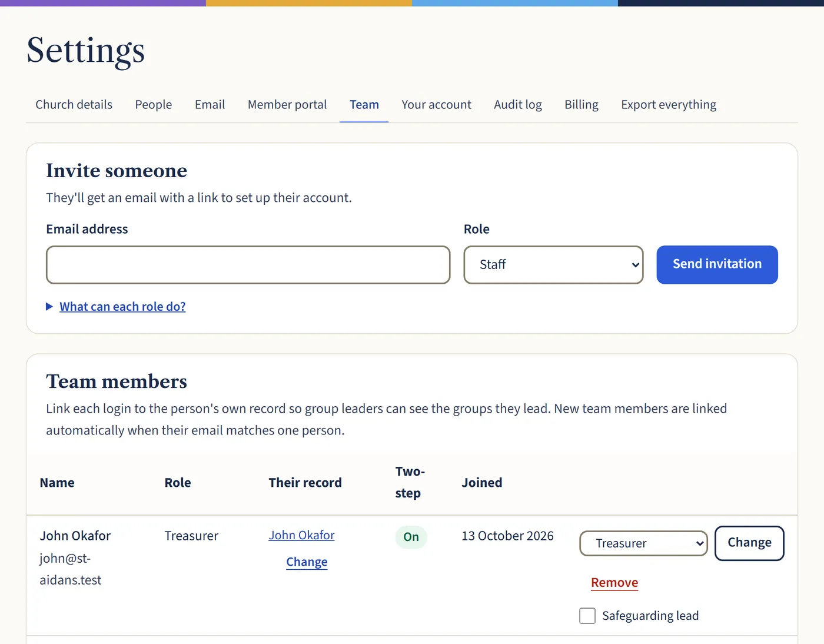Remove John Okafor from the team
Screen dimensions: 824x644
(x=614, y=583)
